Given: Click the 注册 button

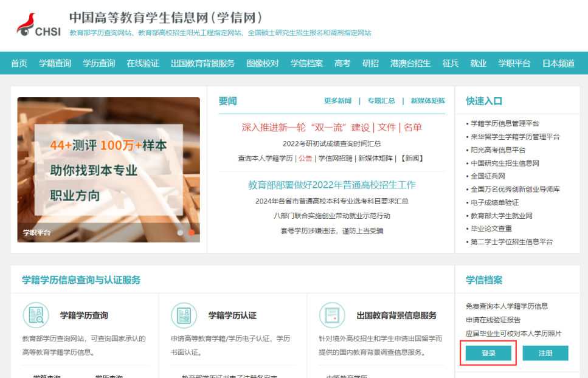Looking at the screenshot, I should point(545,353).
